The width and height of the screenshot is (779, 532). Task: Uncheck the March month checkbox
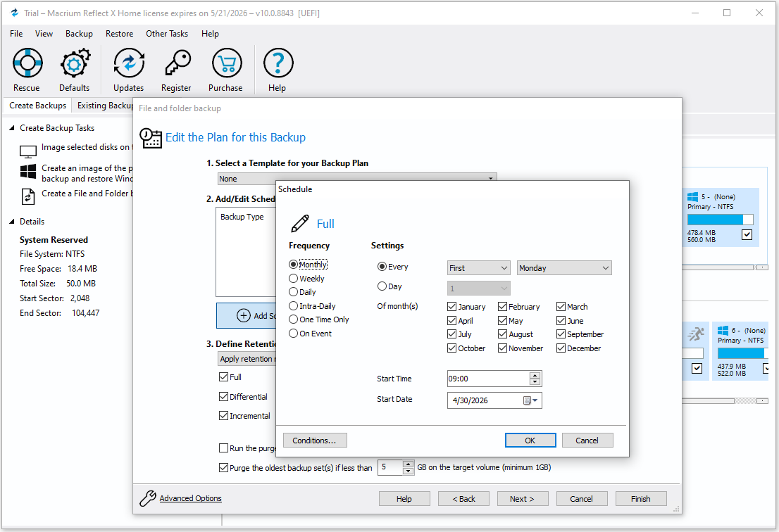click(x=561, y=307)
